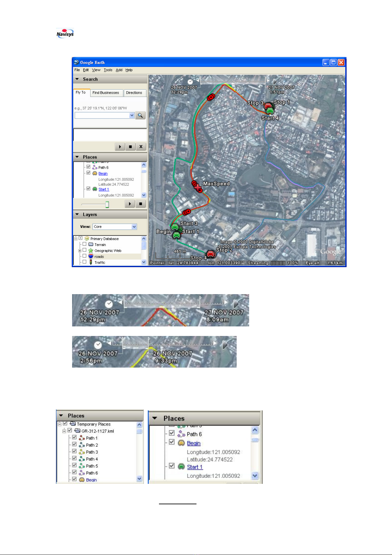Switch to the Find Businesses tab
Viewport: 392px width, 555px height.
coord(106,93)
